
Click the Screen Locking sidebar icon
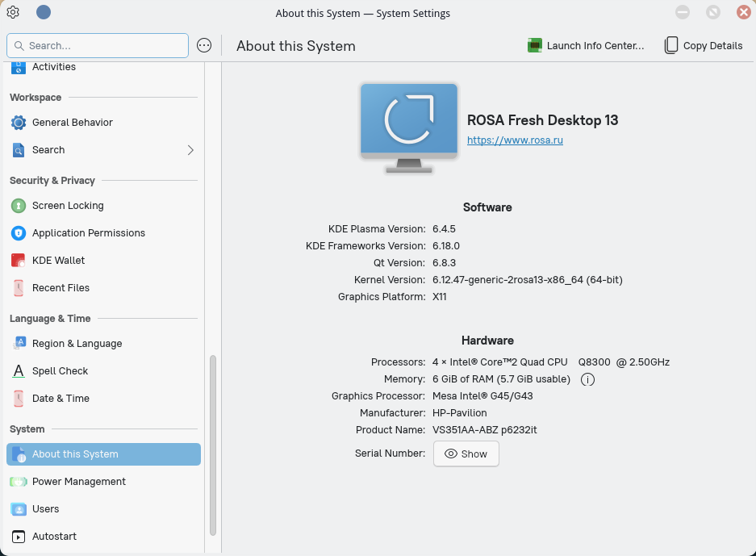point(19,206)
